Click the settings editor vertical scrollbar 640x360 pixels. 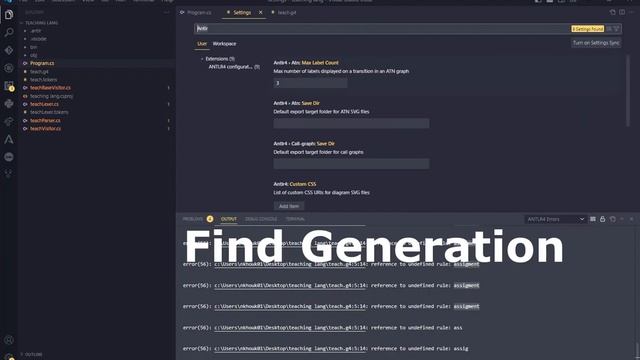point(628,91)
